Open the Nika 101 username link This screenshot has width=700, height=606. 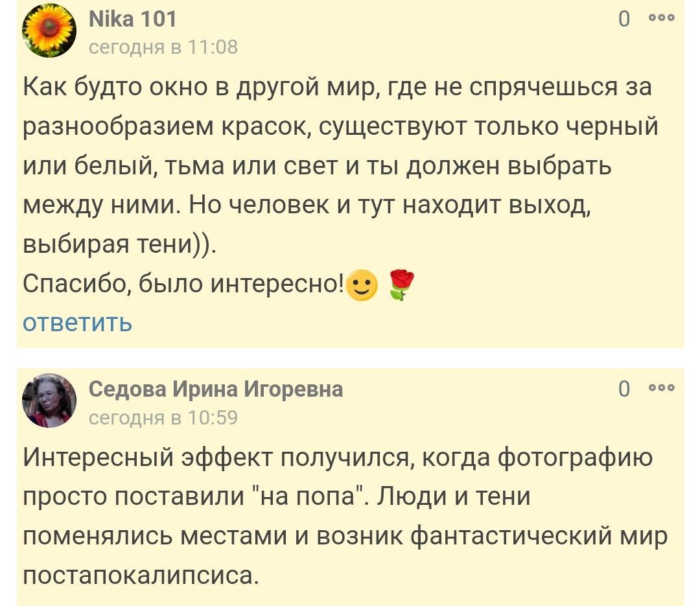click(132, 19)
